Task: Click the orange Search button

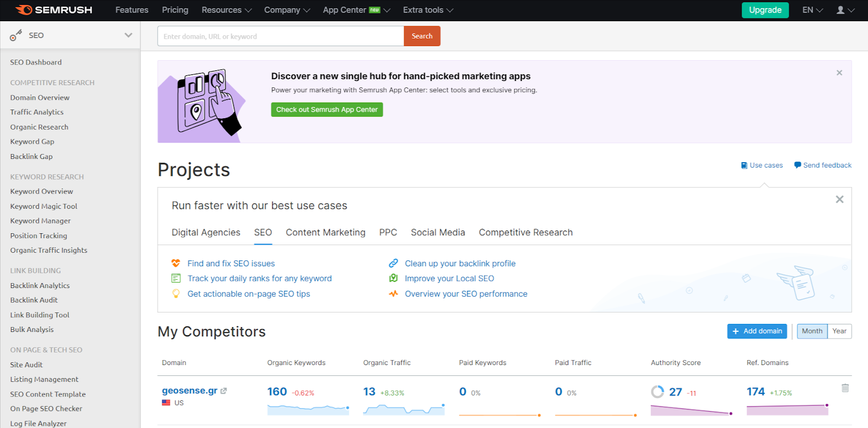Action: click(422, 36)
